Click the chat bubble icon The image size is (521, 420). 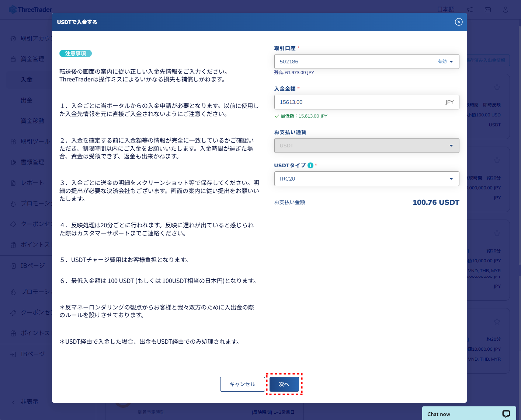click(x=506, y=414)
